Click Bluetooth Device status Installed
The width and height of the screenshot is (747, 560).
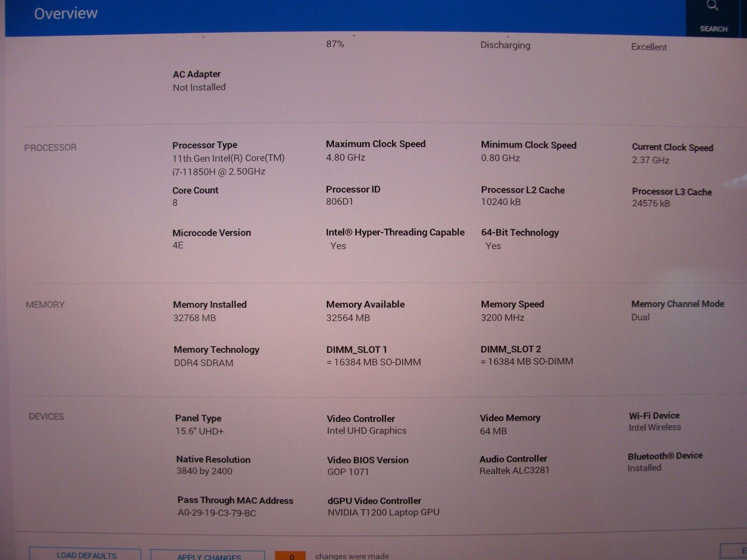click(x=644, y=468)
